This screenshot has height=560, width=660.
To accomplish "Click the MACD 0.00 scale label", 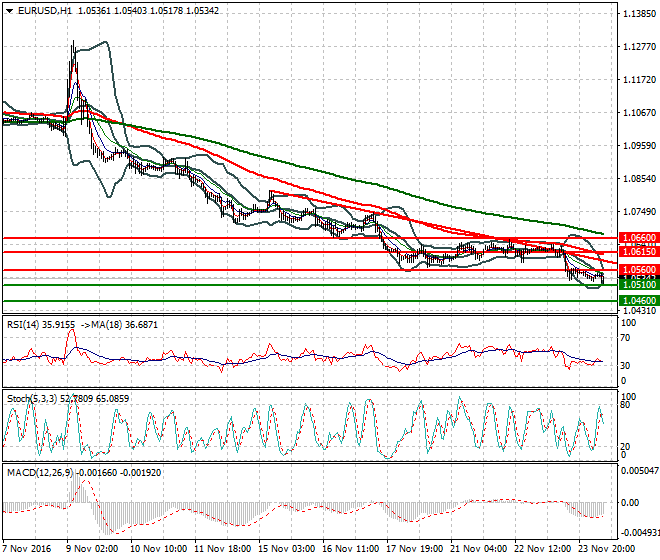I will pyautogui.click(x=631, y=503).
